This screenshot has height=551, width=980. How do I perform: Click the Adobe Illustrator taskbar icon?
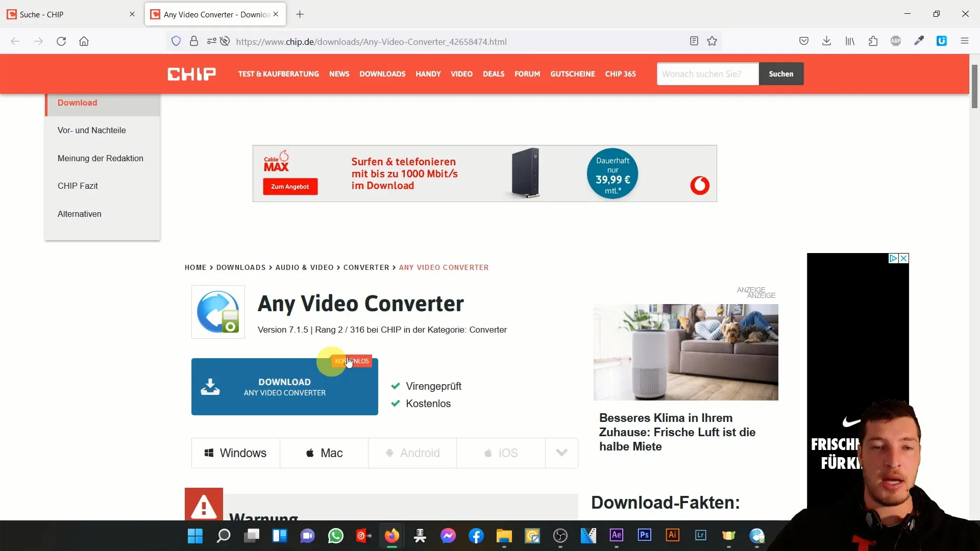[x=672, y=536]
